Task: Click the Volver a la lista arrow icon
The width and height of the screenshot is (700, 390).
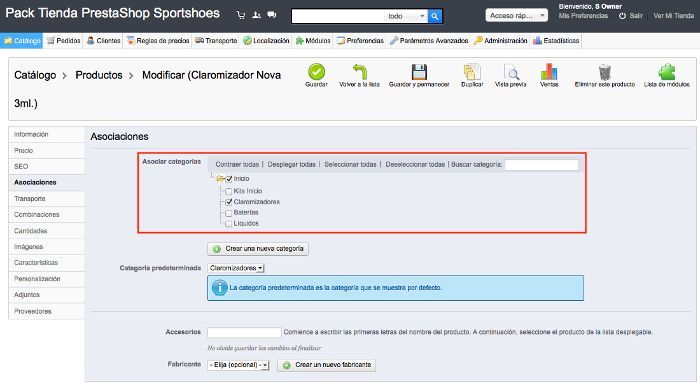Action: (x=359, y=71)
